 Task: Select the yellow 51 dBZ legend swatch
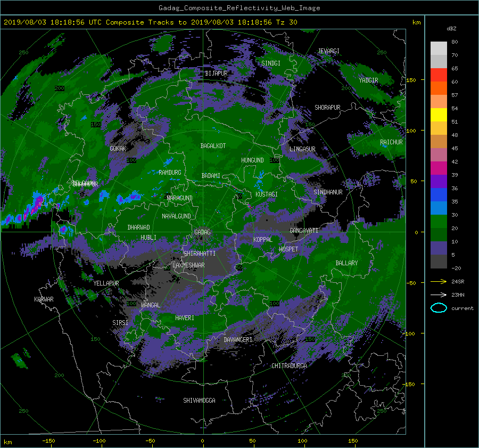coord(439,115)
